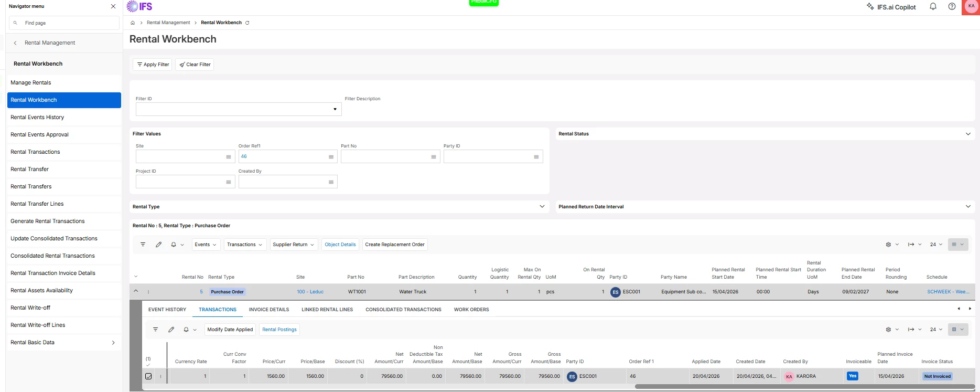Change rental lines page size from 24
This screenshot has height=392, width=980.
tap(936, 245)
